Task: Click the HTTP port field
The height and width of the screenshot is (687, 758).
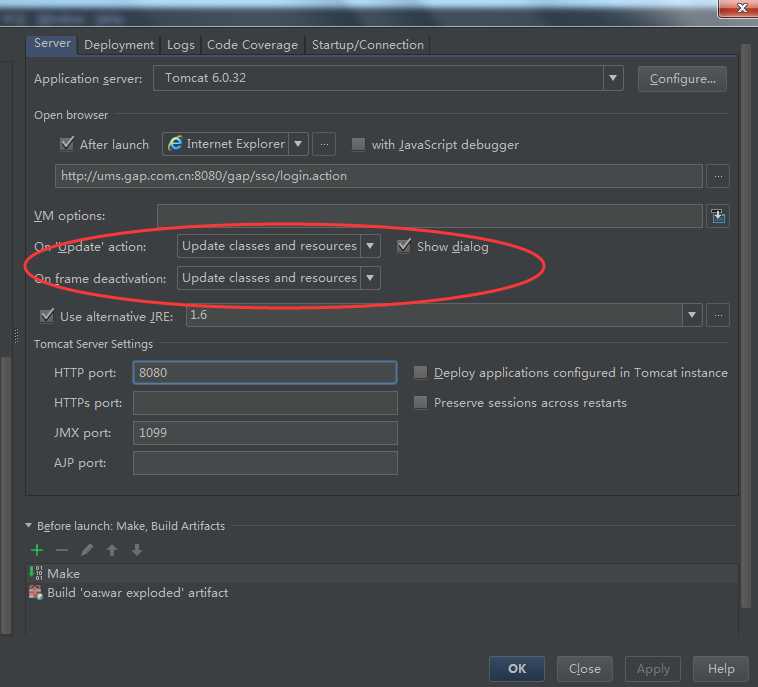Action: coord(265,373)
